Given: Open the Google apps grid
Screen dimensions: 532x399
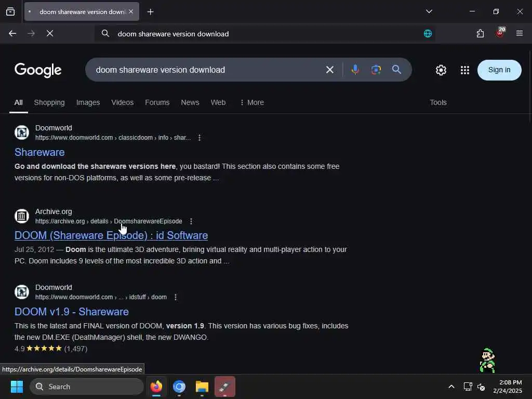Looking at the screenshot, I should (x=465, y=70).
